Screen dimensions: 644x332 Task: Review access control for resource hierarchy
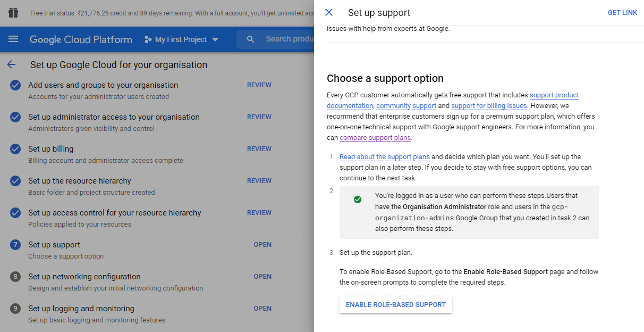pyautogui.click(x=259, y=213)
